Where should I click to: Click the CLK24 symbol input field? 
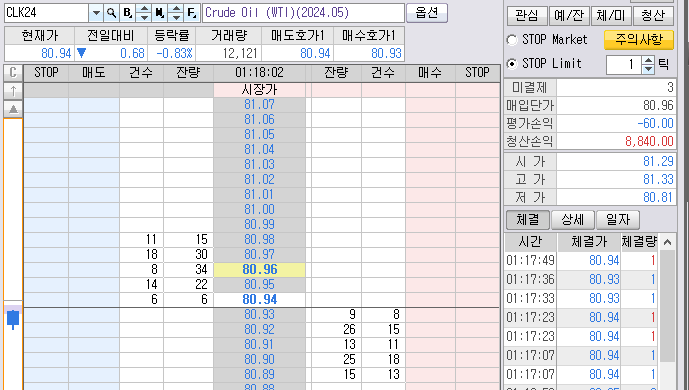pos(47,13)
